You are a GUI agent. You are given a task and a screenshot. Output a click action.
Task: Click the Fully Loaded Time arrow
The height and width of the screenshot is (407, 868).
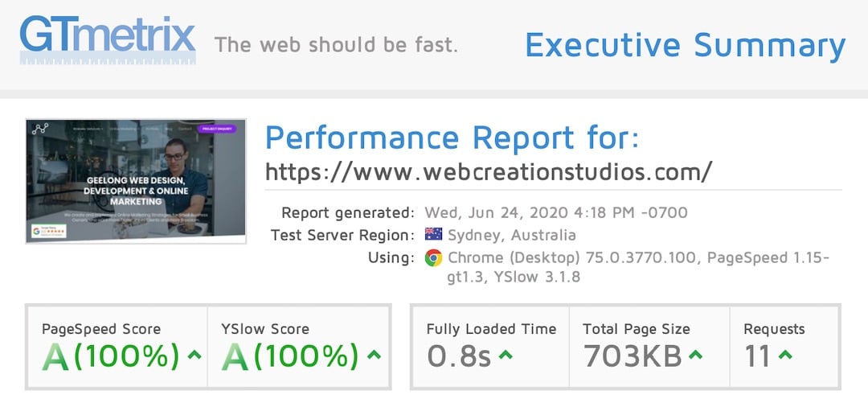506,355
